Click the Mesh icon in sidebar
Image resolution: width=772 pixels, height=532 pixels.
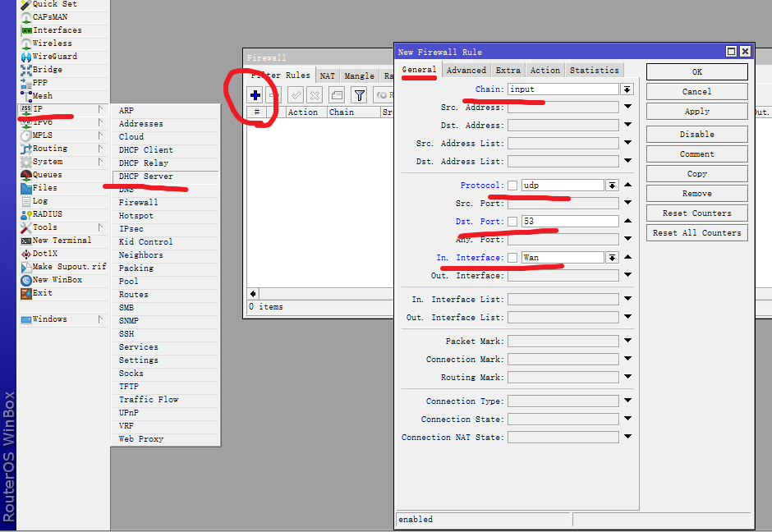tap(26, 96)
